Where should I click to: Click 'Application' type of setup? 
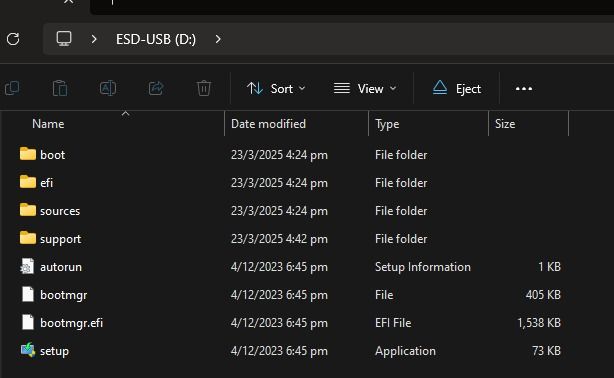point(405,351)
